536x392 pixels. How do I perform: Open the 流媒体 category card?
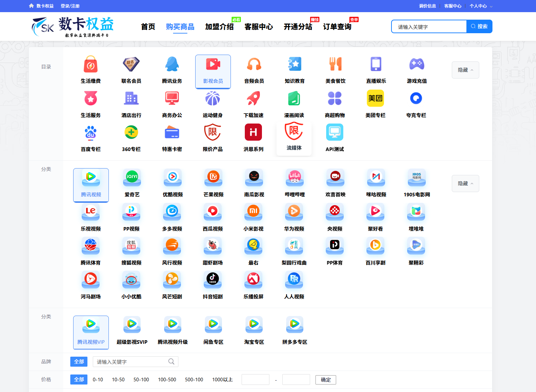coord(294,139)
